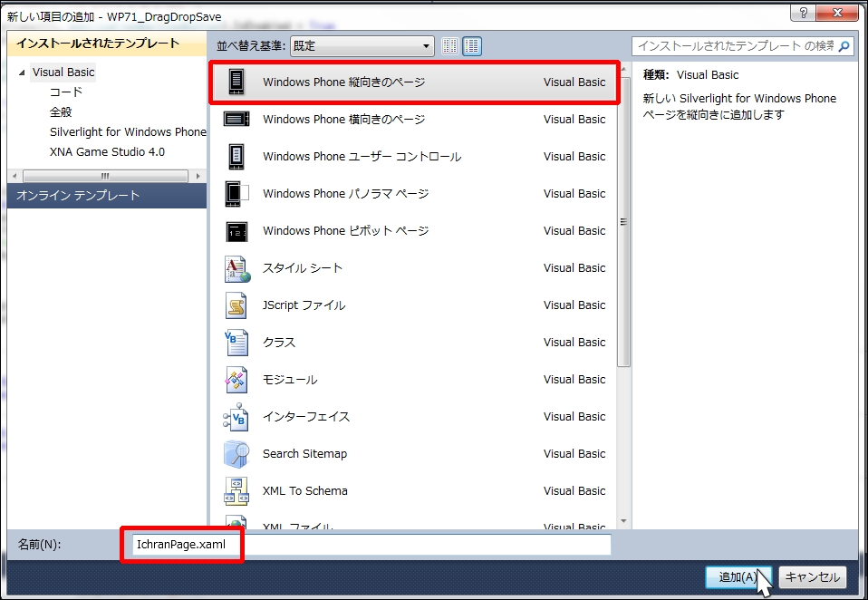This screenshot has height=600, width=868.
Task: Collapse the Visual Basic tree node
Action: [x=22, y=73]
